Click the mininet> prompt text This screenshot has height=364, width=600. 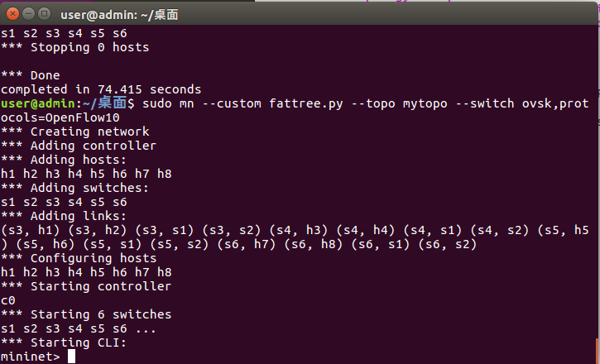(x=31, y=357)
